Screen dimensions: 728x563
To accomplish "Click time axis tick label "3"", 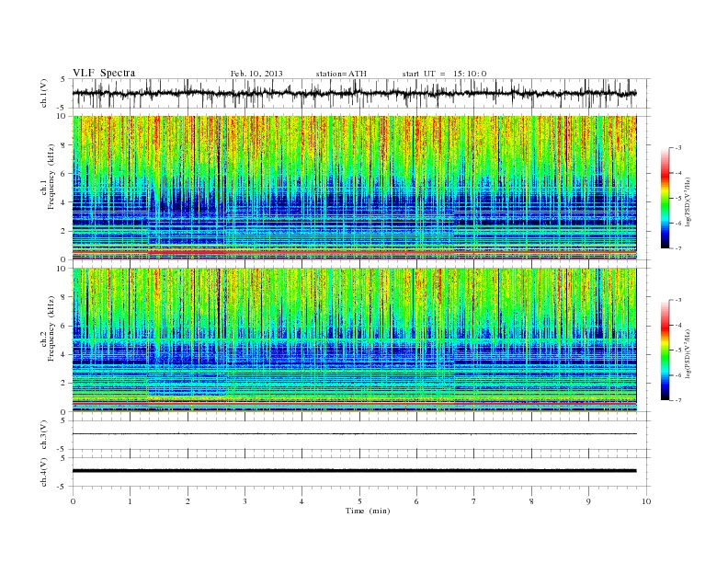I will point(245,501).
